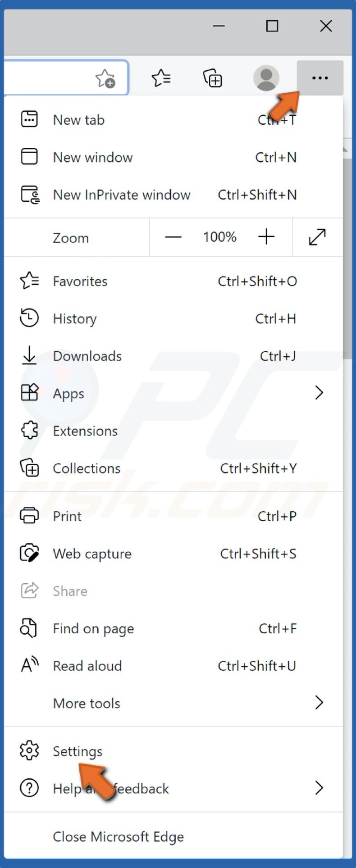This screenshot has height=868, width=356.
Task: Click the Add to favorites star icon
Action: point(105,77)
